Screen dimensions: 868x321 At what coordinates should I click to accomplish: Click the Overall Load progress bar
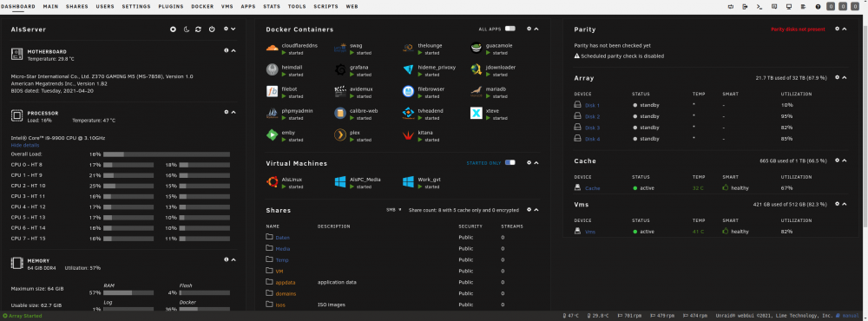pyautogui.click(x=166, y=154)
